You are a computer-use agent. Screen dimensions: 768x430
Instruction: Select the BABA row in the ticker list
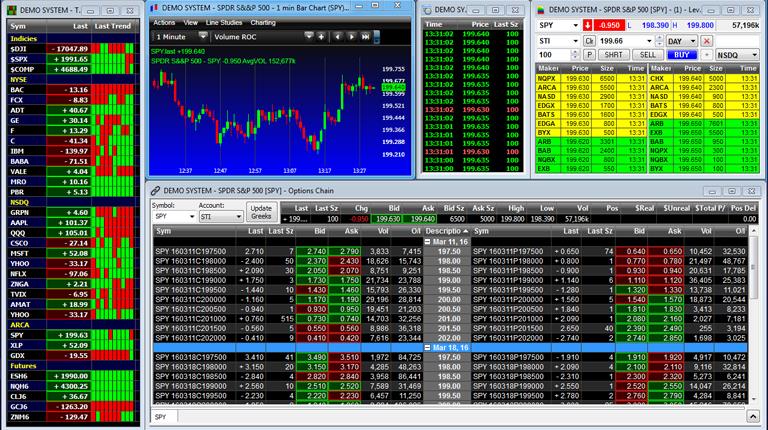(x=71, y=162)
